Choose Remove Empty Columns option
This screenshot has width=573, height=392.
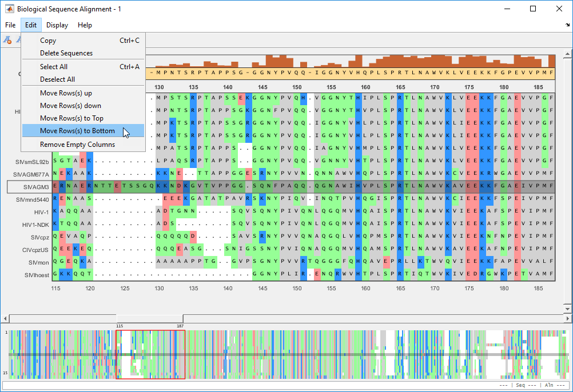(77, 145)
